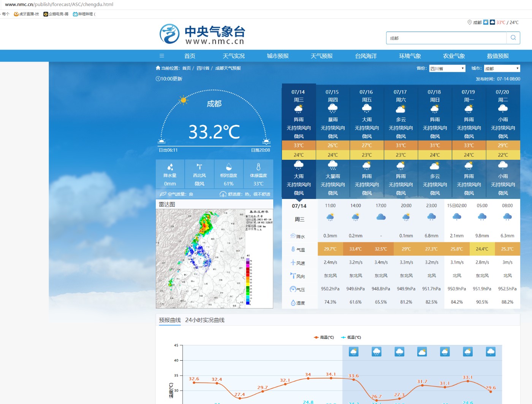Click the 相对湿度 droplet icon
Image resolution: width=532 pixels, height=404 pixels.
pos(228,167)
